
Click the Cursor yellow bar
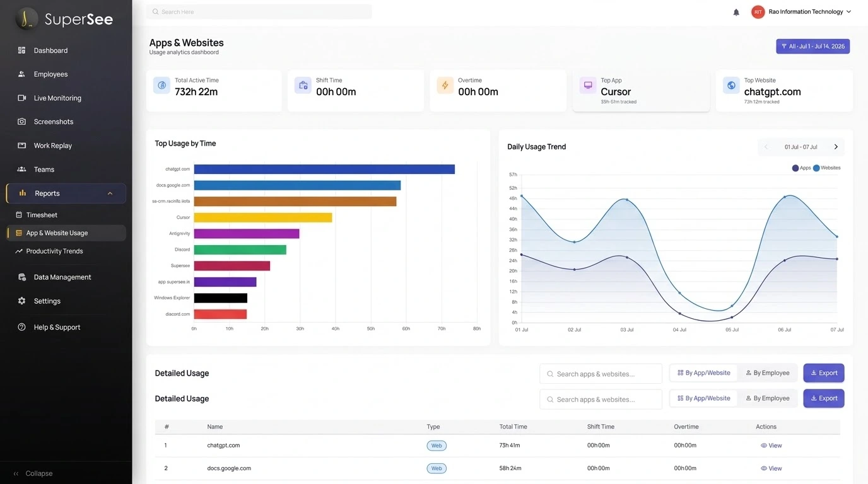coord(263,217)
